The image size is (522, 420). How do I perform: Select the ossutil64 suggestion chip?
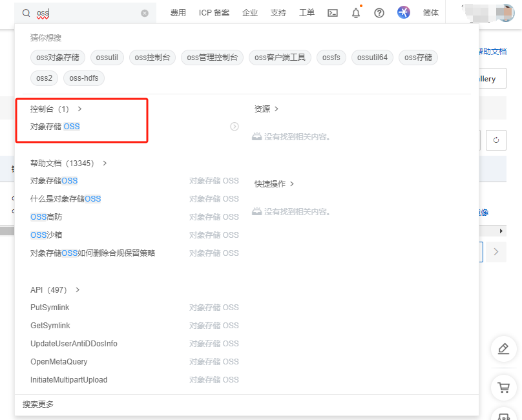pyautogui.click(x=372, y=58)
